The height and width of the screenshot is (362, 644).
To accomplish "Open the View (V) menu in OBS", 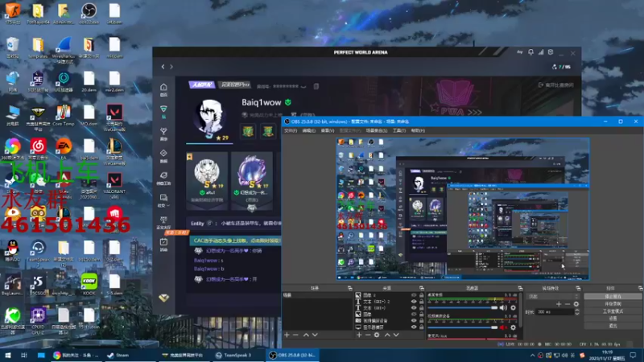I will pos(328,130).
